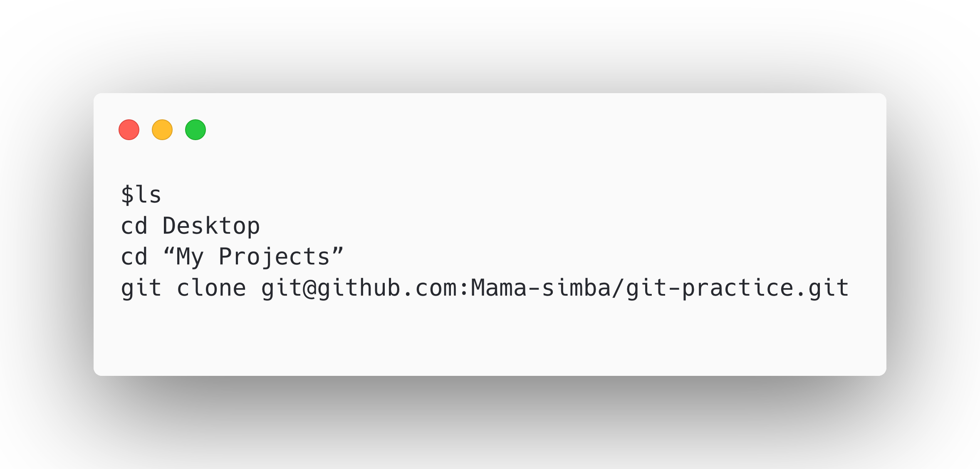Click the "$ls" command text

pyautogui.click(x=141, y=195)
